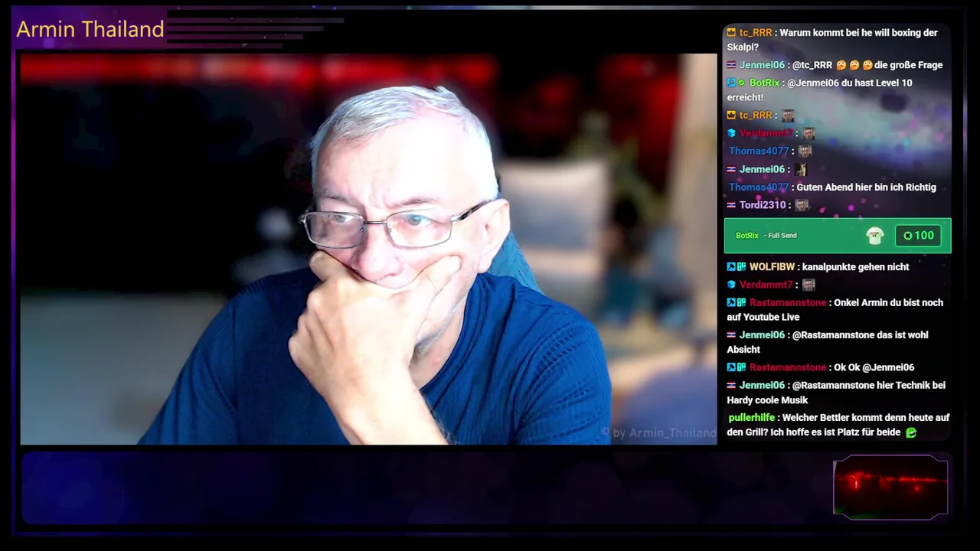Click the green emote ending pullerhilfe's message
The width and height of the screenshot is (980, 551).
coord(911,432)
